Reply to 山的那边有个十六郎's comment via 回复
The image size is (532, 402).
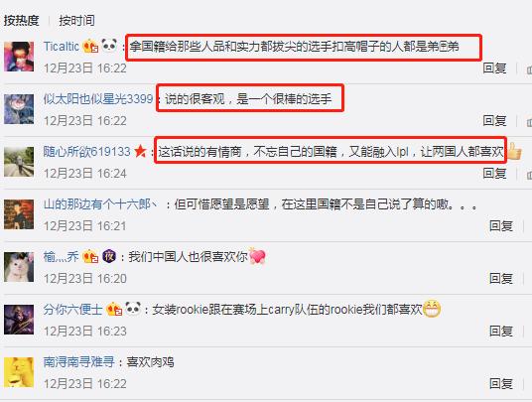coord(501,226)
